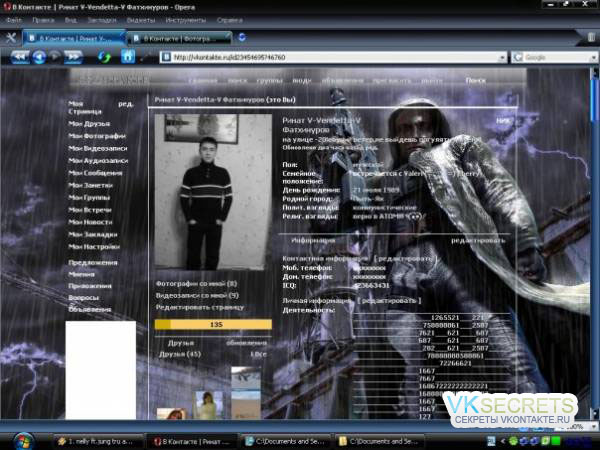Open Мои Группы in the sidebar
600x450 pixels.
pos(89,197)
